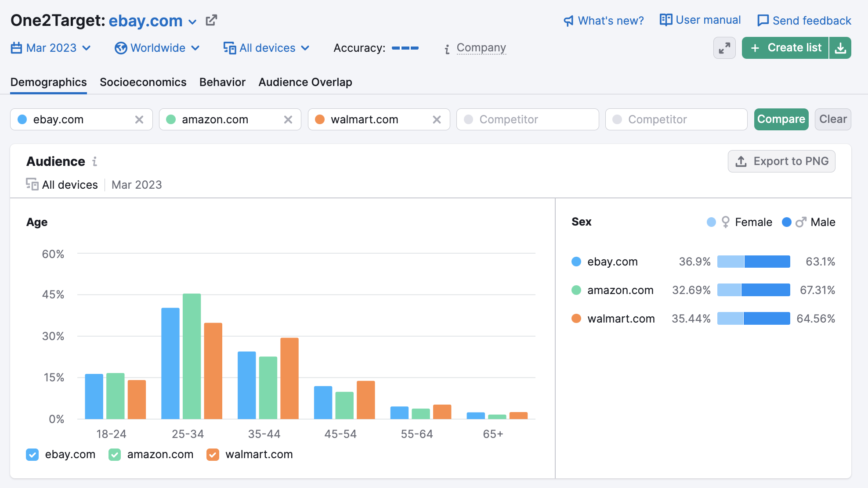Uncheck walmart.com in the Age chart legend
Viewport: 868px width, 488px height.
(213, 455)
